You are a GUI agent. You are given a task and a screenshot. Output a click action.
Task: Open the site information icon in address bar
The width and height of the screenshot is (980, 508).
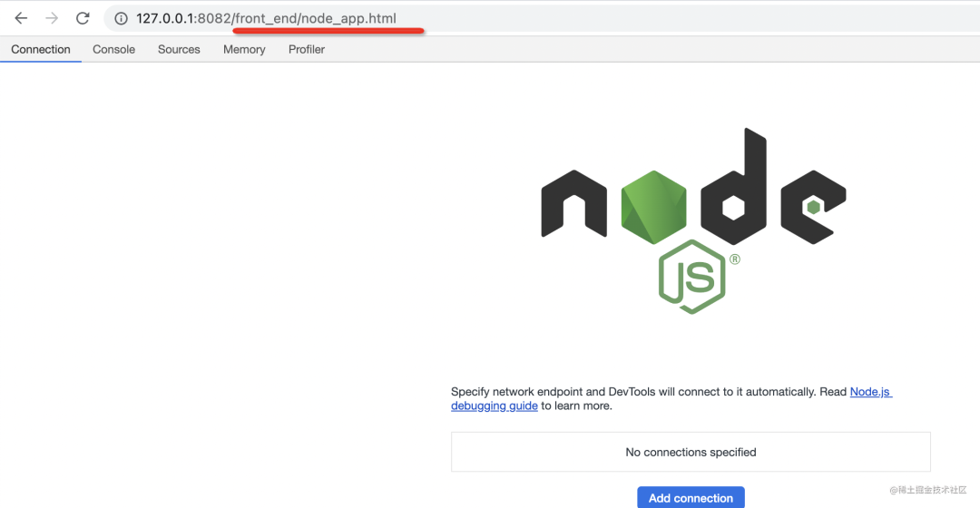122,19
